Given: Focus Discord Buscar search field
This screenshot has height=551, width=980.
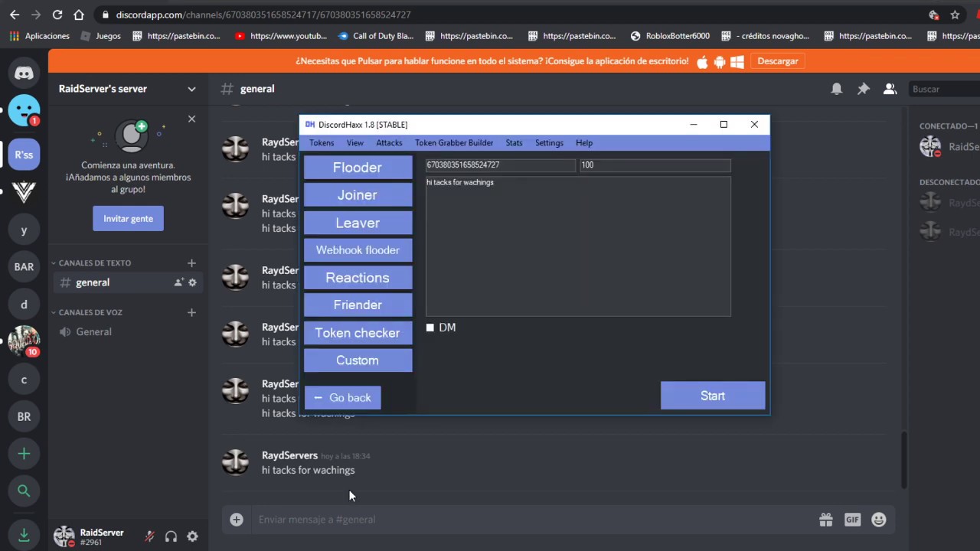Looking at the screenshot, I should tap(944, 89).
